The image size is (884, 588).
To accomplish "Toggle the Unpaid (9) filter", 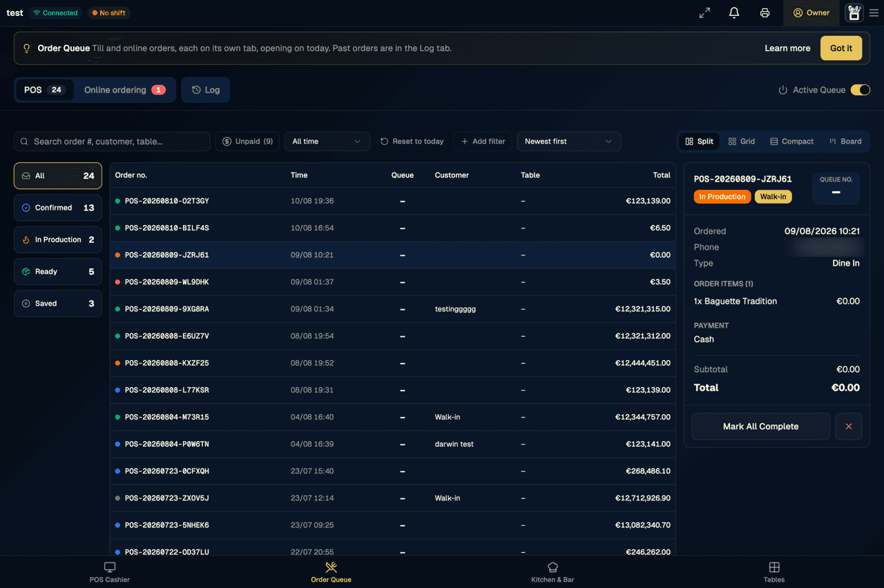I will click(x=247, y=141).
